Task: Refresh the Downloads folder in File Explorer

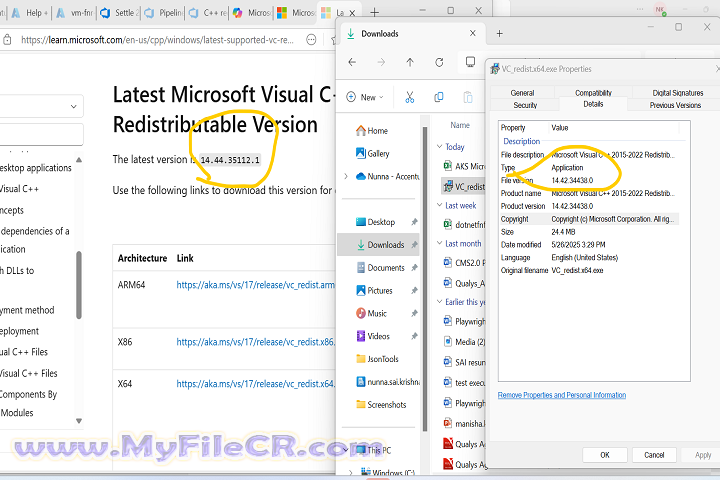Action: point(439,62)
